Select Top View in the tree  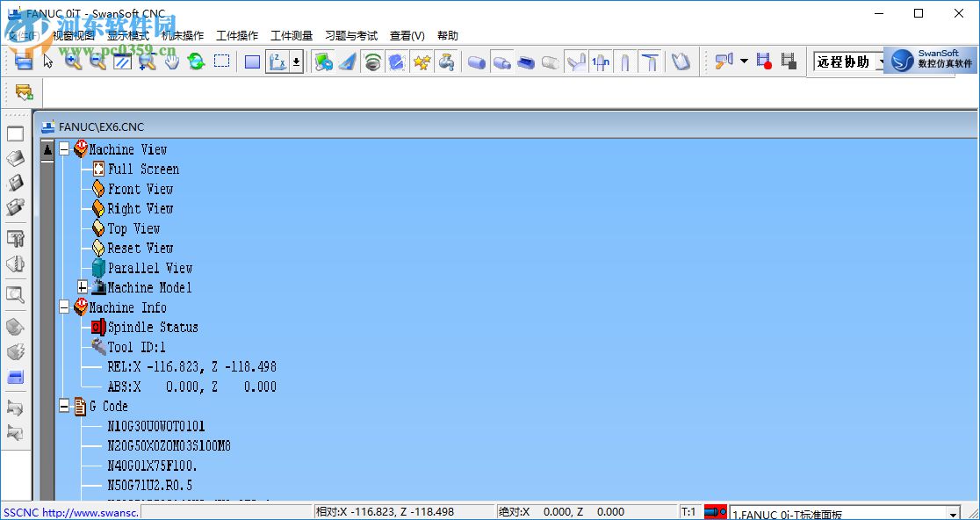coord(133,228)
